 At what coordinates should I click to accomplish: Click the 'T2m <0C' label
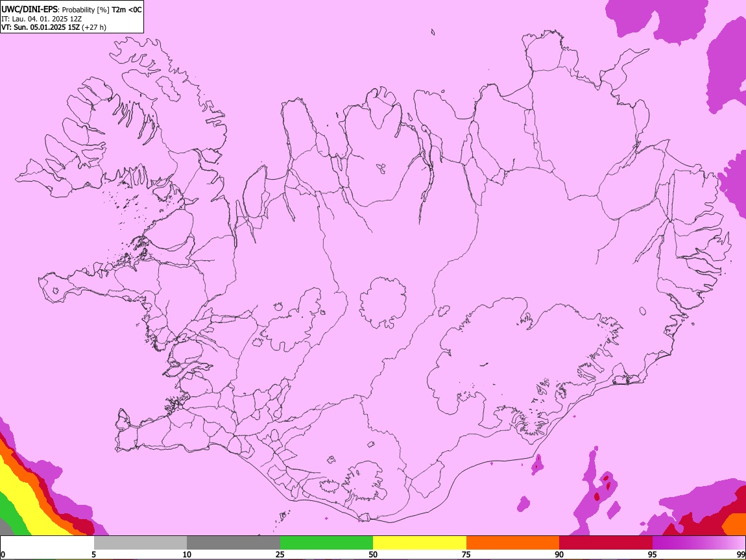[x=126, y=10]
